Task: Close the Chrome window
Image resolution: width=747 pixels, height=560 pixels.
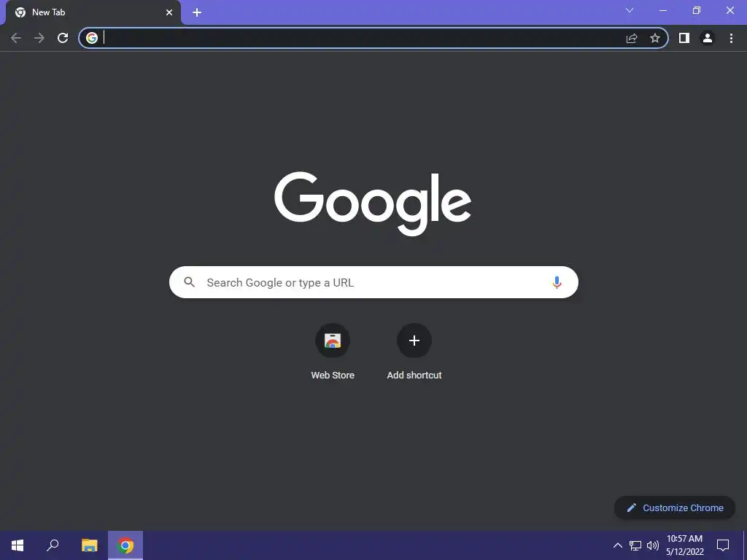Action: (x=729, y=10)
